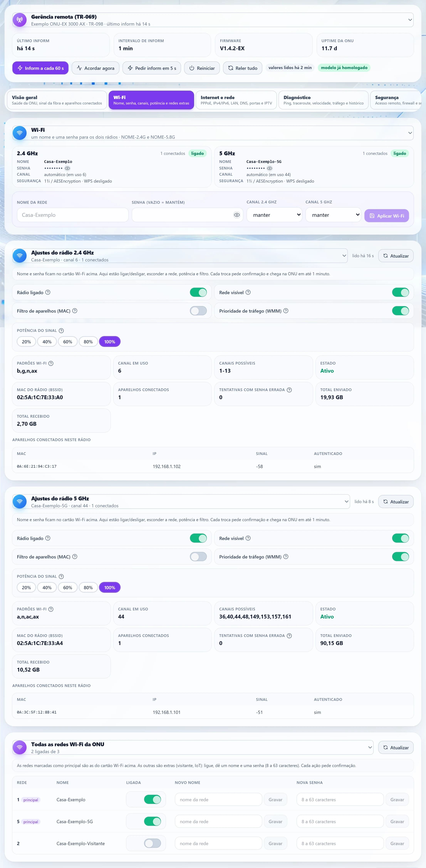Viewport: 426px width, 868px height.
Task: Open help for 2.4 GHz MAC filter
Action: point(75,311)
